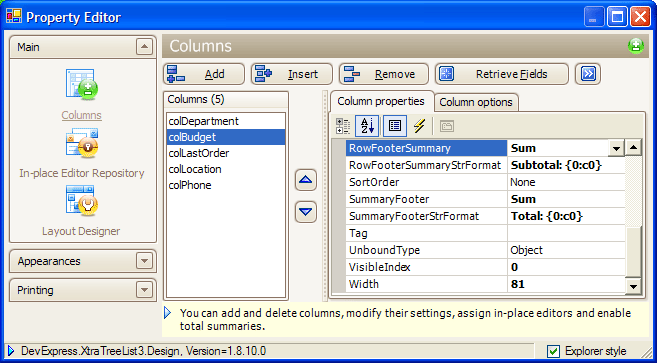Click the Add button
657x363 pixels.
click(204, 74)
